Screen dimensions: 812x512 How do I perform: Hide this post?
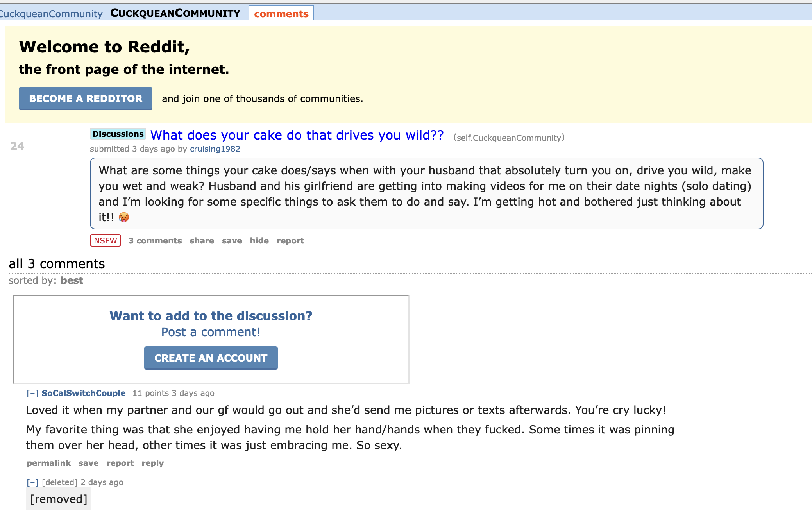pyautogui.click(x=259, y=241)
